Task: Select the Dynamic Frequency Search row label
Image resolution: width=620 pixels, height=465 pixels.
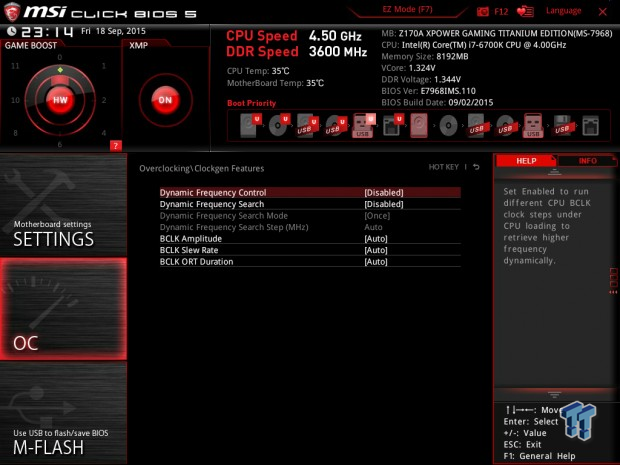Action: pos(212,204)
